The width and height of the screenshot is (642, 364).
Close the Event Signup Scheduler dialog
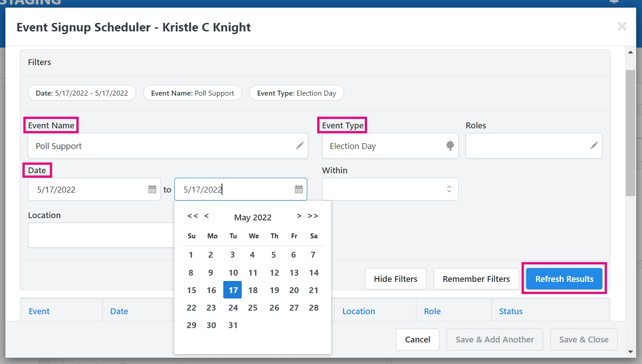tap(622, 26)
